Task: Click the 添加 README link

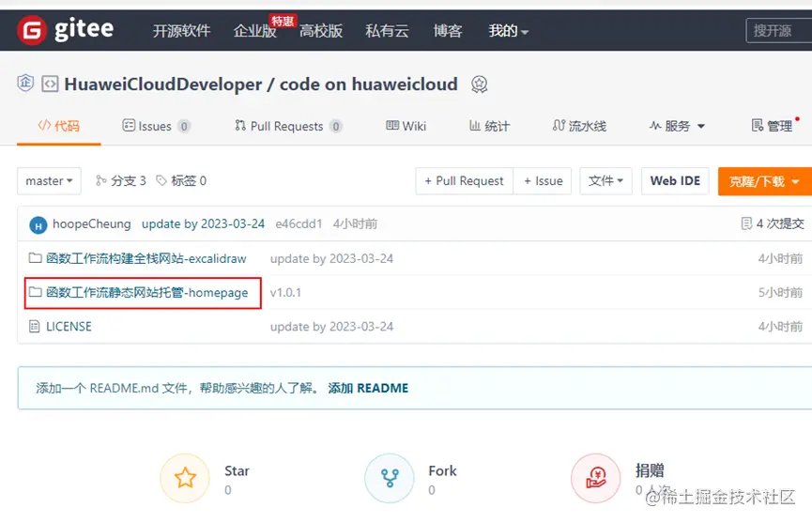Action: tap(368, 388)
